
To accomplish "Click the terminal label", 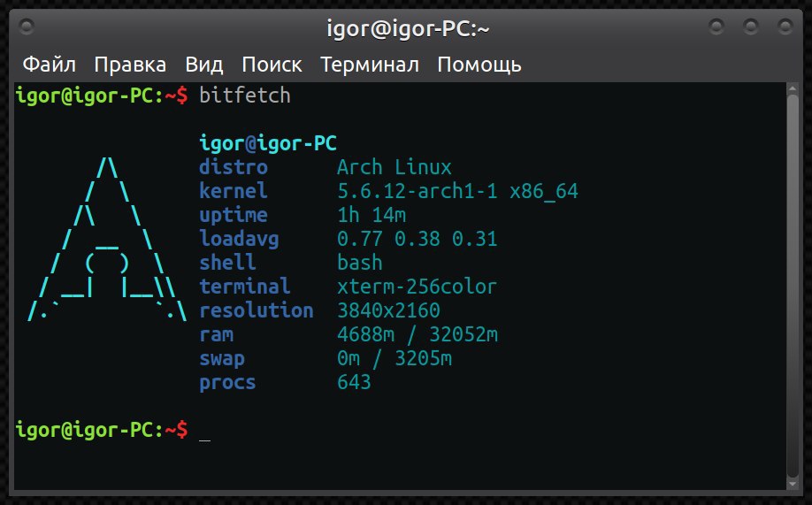I will [x=245, y=286].
